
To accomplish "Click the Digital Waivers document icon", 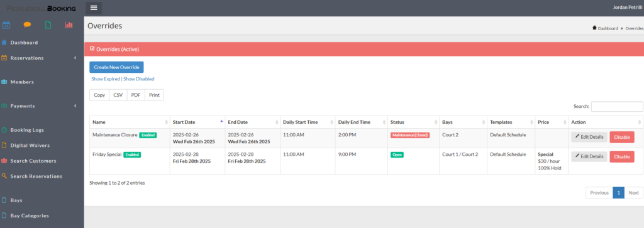I will [x=4, y=145].
